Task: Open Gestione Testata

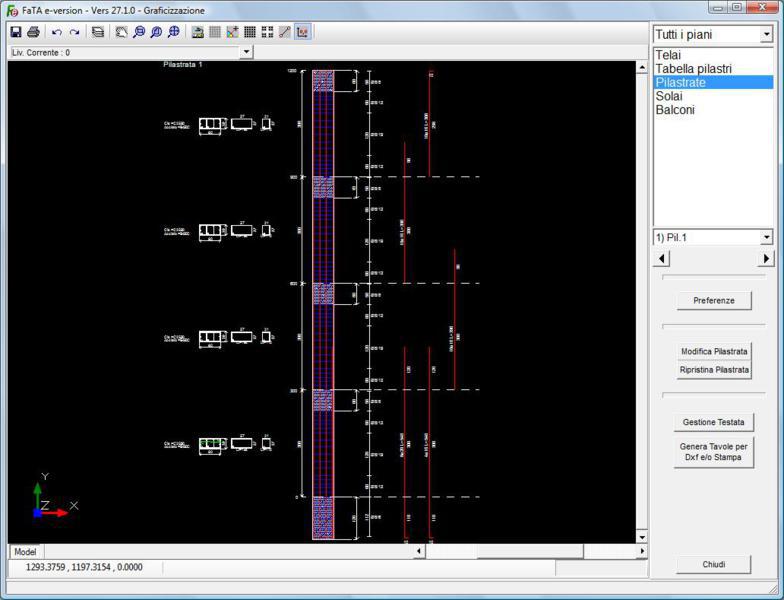Action: [x=714, y=422]
